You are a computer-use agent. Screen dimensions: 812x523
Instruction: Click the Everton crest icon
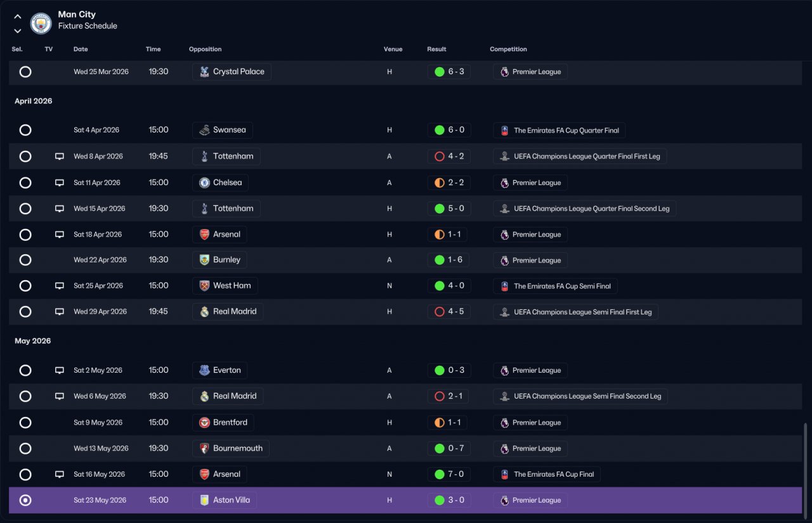[204, 370]
